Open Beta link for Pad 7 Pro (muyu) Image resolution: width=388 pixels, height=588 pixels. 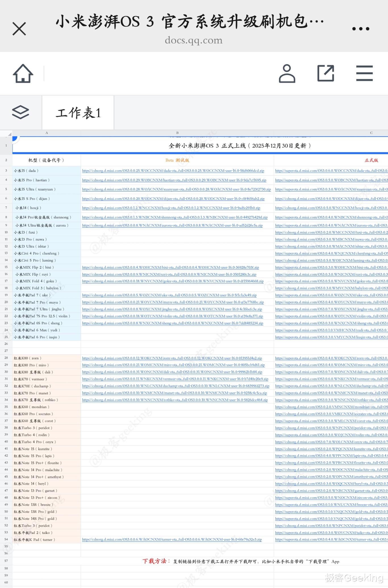(x=173, y=302)
